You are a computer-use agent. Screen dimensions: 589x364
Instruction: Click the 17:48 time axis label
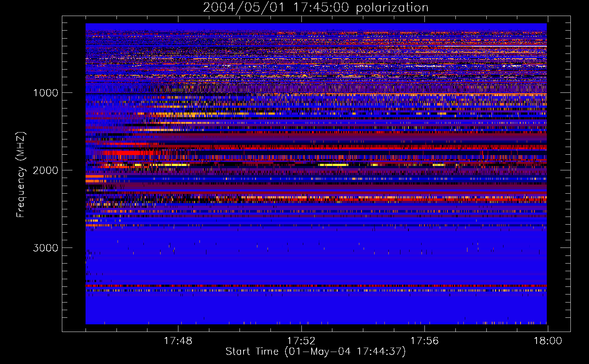click(178, 341)
